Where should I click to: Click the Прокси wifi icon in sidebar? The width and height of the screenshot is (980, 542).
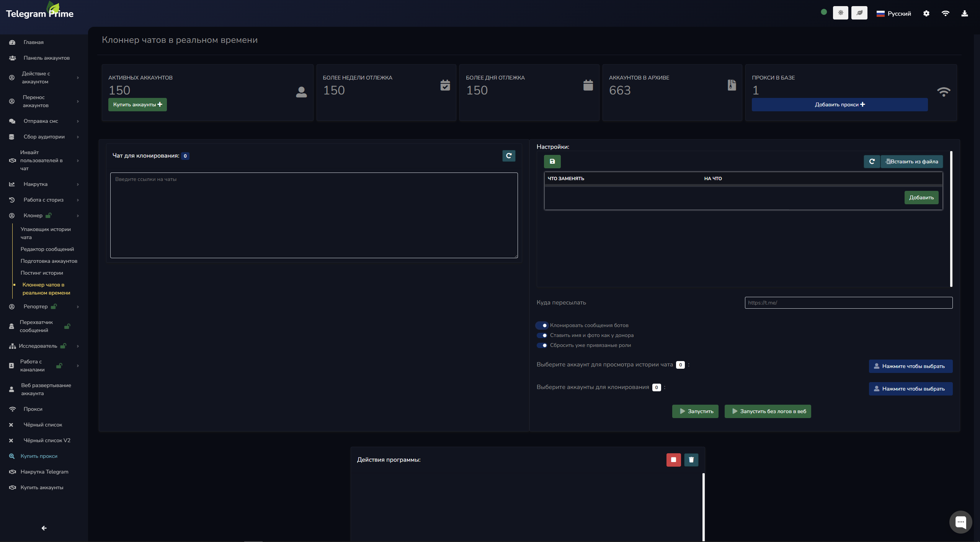12,409
